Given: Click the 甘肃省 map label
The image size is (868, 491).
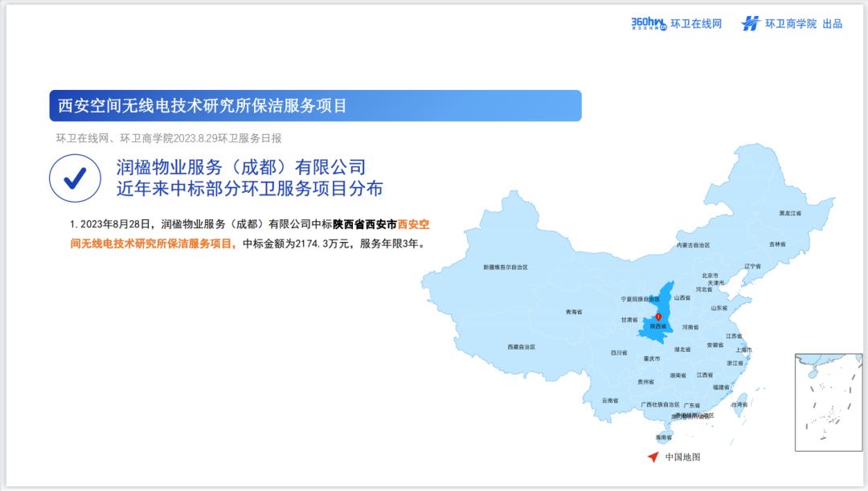Looking at the screenshot, I should [x=629, y=320].
